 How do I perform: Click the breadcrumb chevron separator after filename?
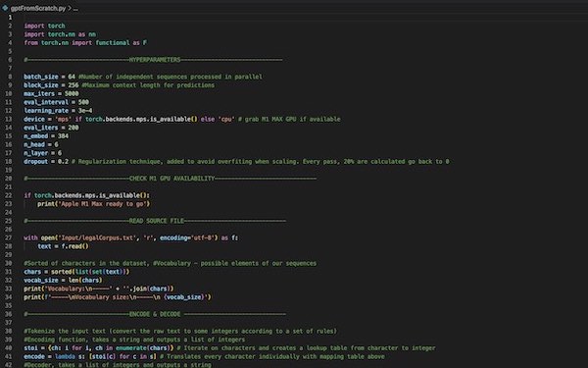[70, 8]
